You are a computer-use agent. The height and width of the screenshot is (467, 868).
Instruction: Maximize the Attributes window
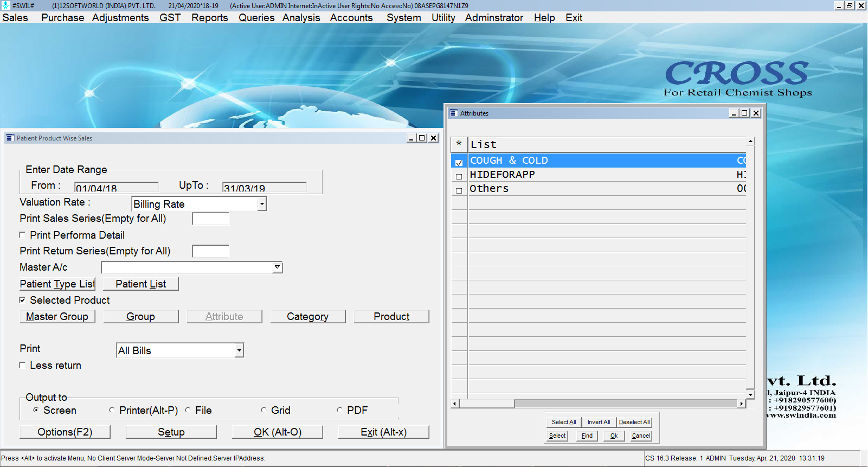coord(745,113)
